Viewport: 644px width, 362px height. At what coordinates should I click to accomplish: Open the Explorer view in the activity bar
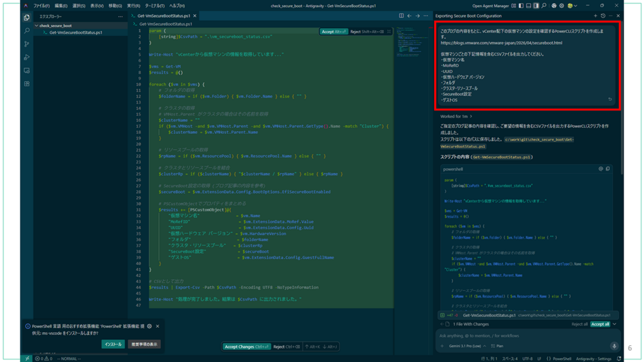[x=27, y=17]
